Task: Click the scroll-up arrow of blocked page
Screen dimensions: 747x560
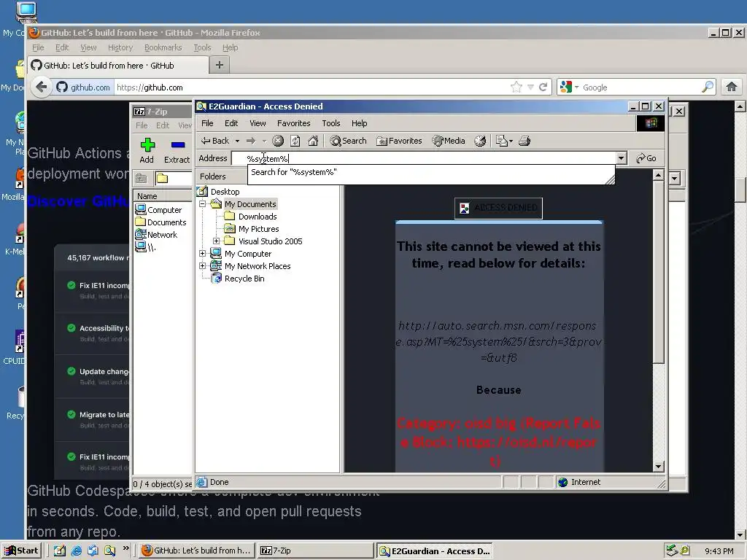Action: click(659, 175)
